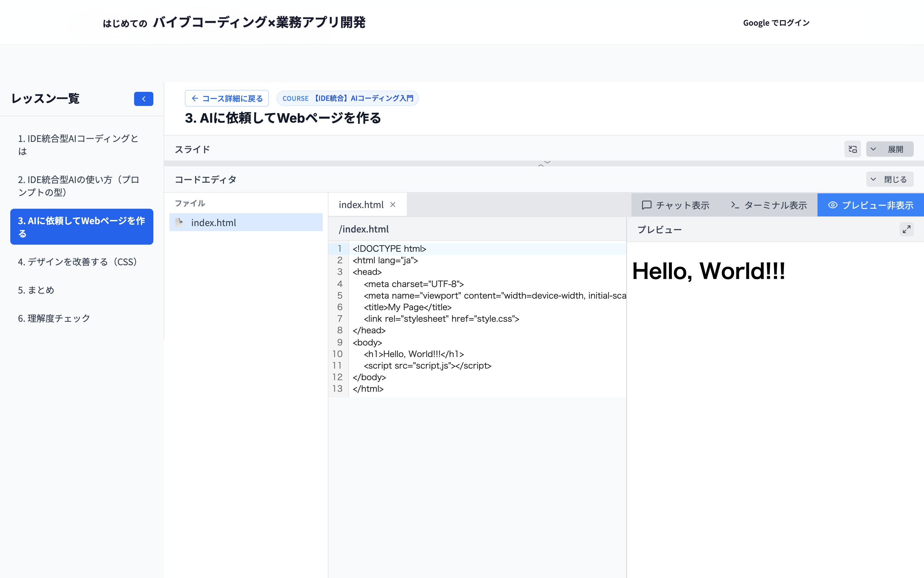Image resolution: width=924 pixels, height=578 pixels.
Task: Open lesson 4 デザインを改善する（CSS）
Action: click(82, 262)
